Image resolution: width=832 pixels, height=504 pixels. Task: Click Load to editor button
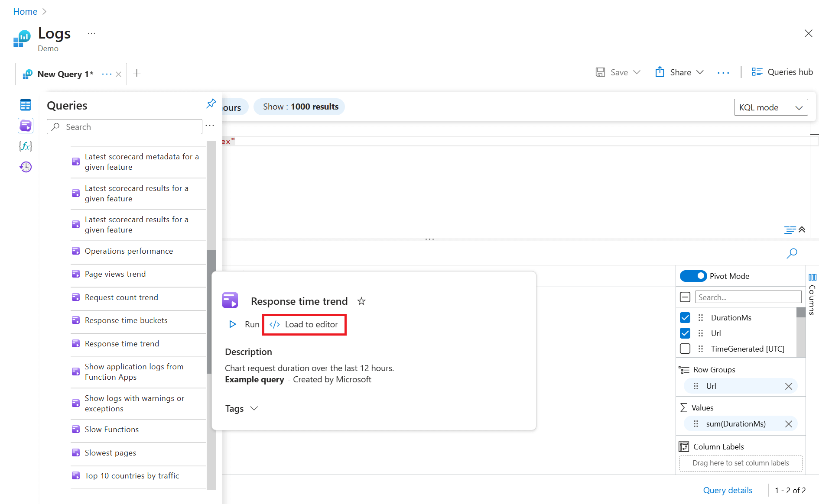coord(304,325)
